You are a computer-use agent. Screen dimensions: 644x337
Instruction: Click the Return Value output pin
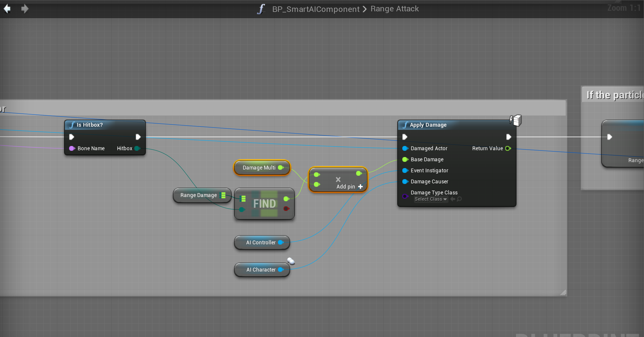tap(508, 148)
